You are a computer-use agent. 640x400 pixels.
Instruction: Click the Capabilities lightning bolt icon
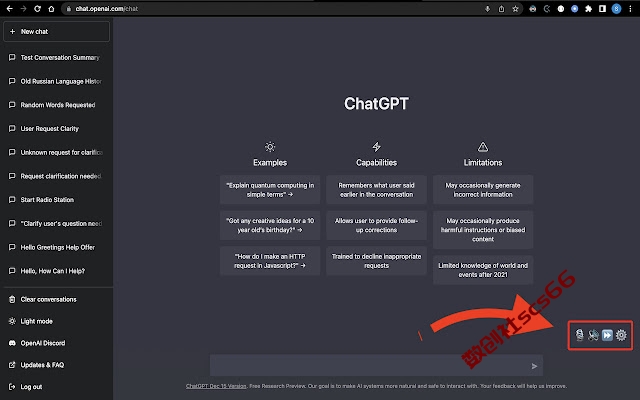click(376, 147)
